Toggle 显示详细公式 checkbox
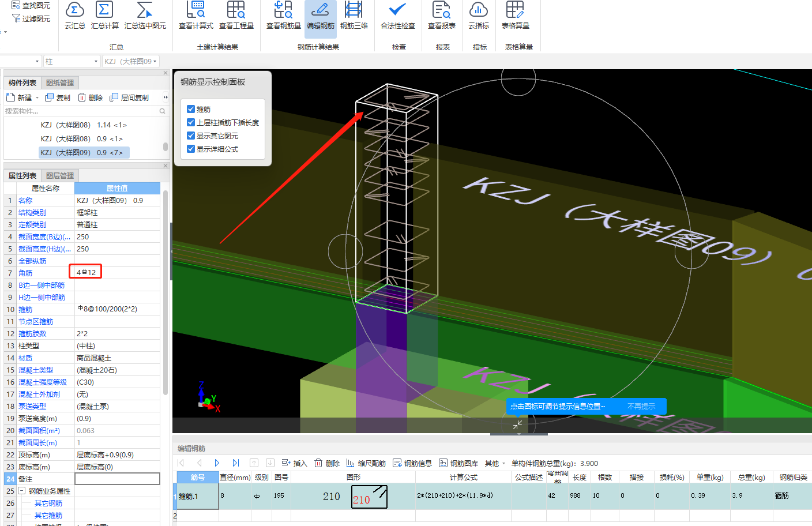Viewport: 812px width, 526px height. (x=191, y=149)
